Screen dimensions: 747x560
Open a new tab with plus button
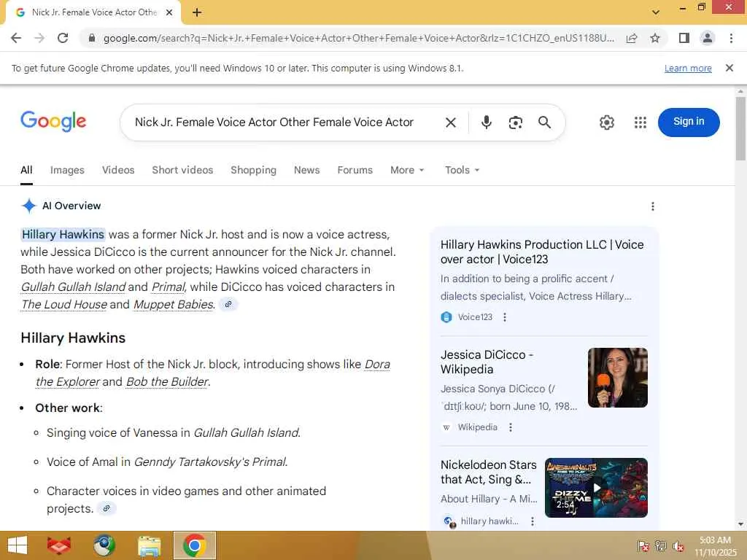tap(197, 12)
